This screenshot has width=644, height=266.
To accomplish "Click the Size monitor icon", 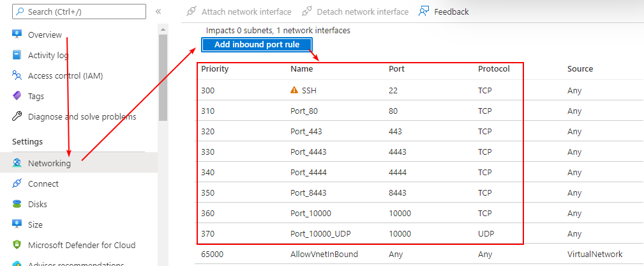I will [17, 224].
